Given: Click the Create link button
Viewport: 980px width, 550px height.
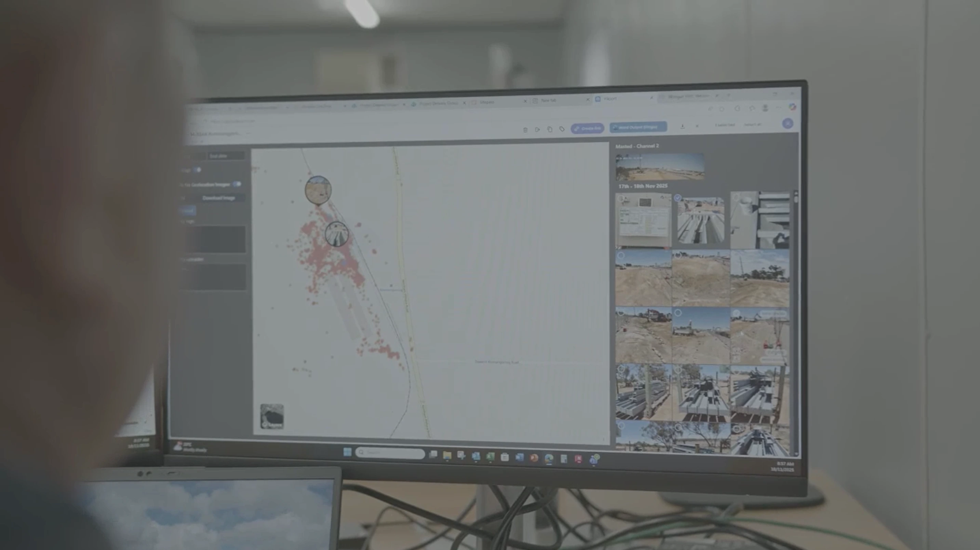Looking at the screenshot, I should [587, 128].
